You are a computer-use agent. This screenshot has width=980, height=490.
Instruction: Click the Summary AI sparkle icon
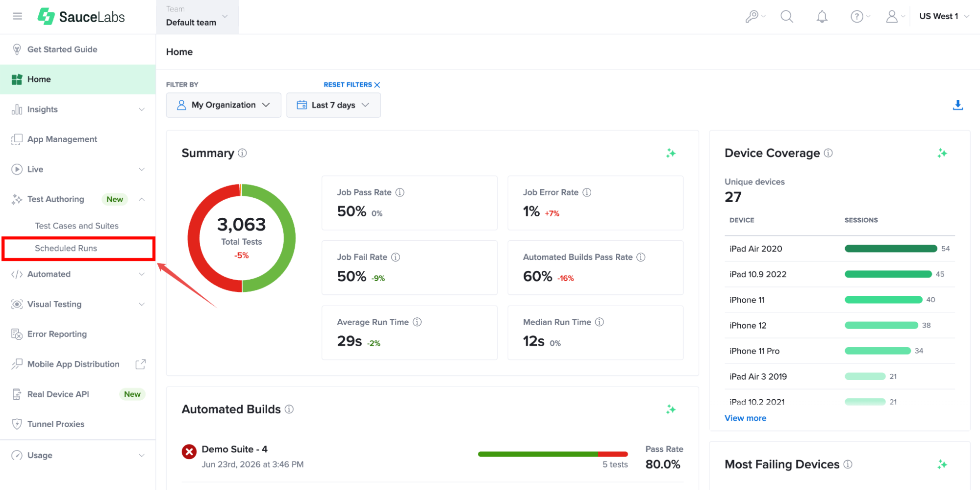(x=671, y=153)
